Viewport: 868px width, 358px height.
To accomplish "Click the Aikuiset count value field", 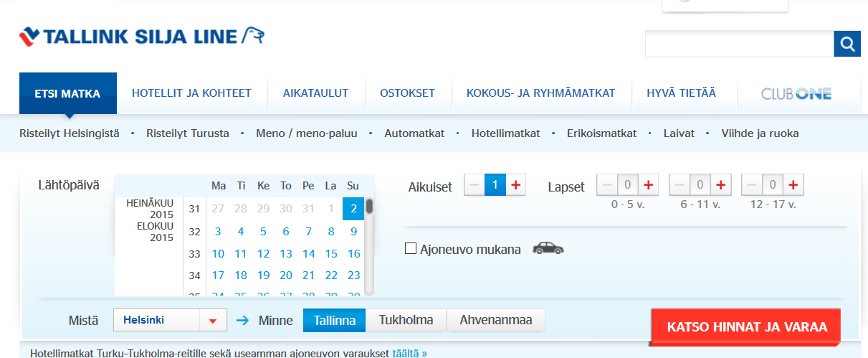I will [495, 186].
